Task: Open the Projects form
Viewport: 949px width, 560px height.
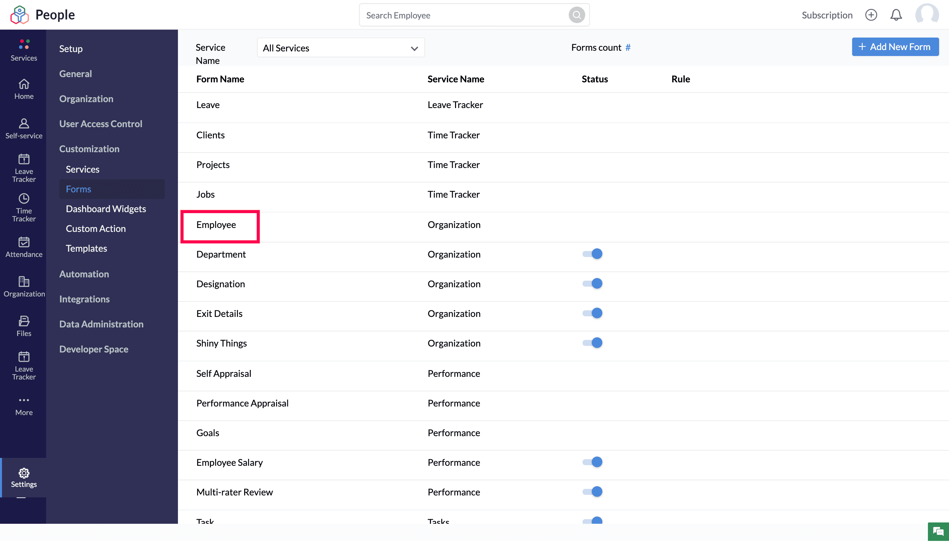Action: [x=213, y=164]
